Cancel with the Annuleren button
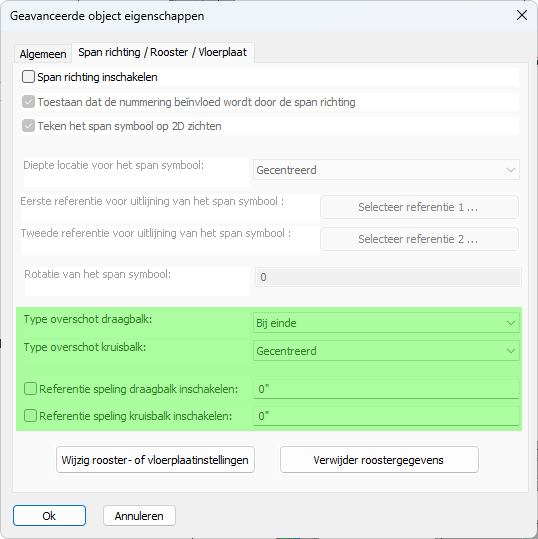538x539 pixels. (139, 516)
